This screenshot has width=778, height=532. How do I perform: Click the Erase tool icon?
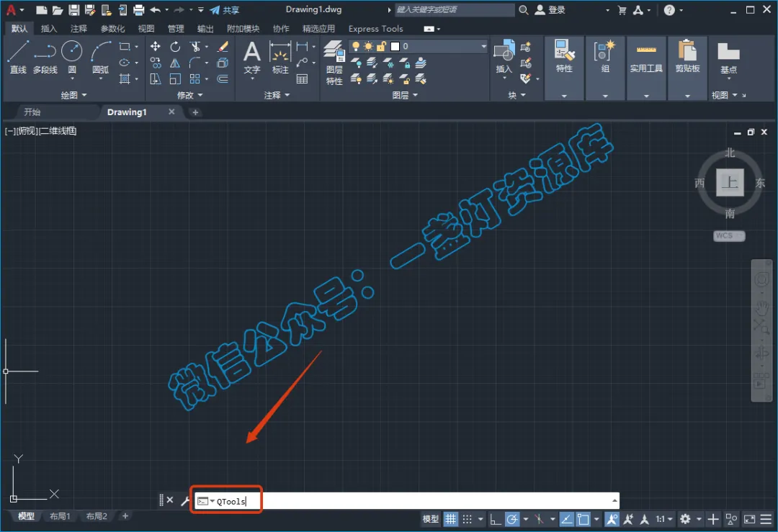(223, 47)
